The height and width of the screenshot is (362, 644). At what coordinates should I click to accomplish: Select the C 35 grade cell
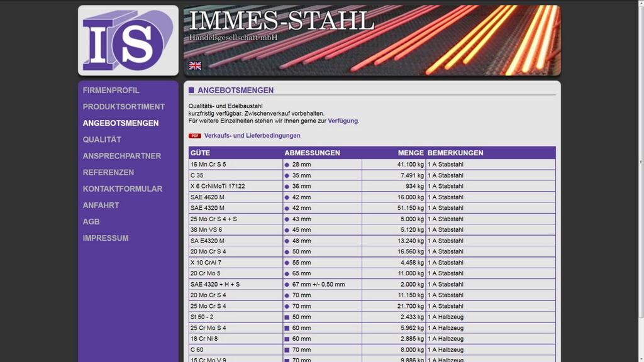click(236, 175)
